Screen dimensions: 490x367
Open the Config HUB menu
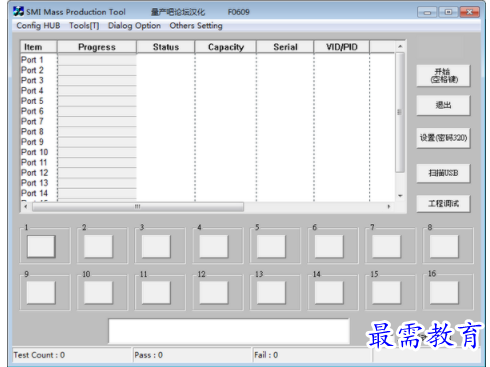(x=38, y=26)
